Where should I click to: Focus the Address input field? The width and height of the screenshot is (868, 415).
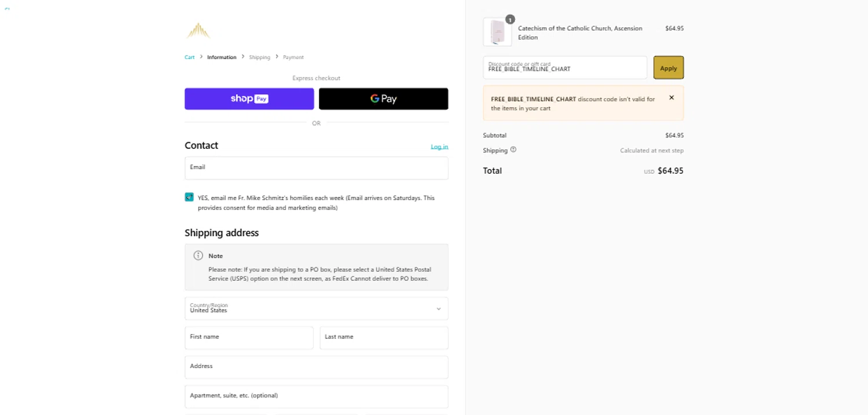click(x=316, y=367)
